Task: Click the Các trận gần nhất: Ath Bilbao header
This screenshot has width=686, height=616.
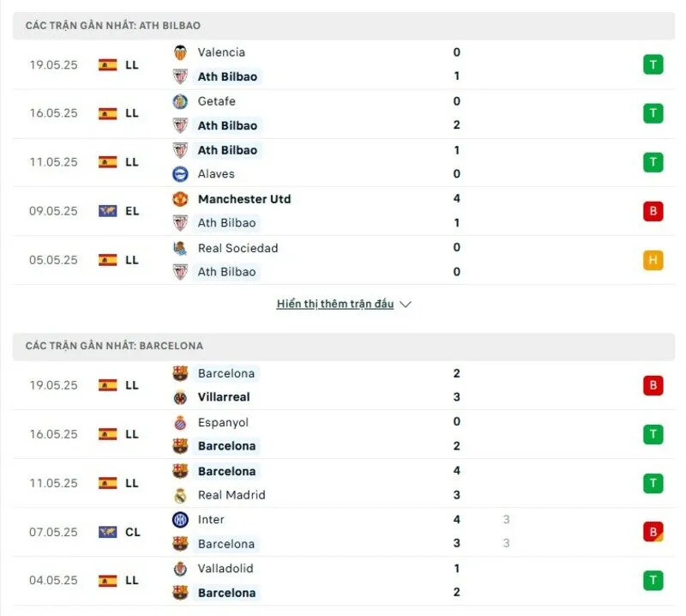Action: coord(113,26)
